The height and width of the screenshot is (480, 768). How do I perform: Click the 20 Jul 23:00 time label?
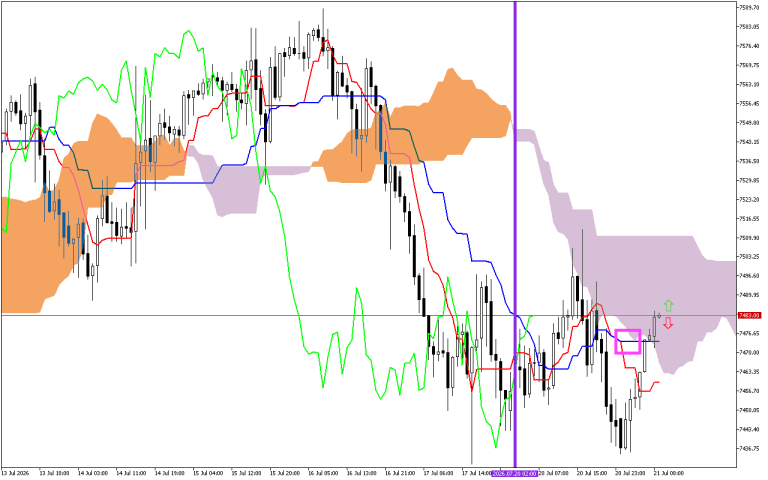point(631,474)
